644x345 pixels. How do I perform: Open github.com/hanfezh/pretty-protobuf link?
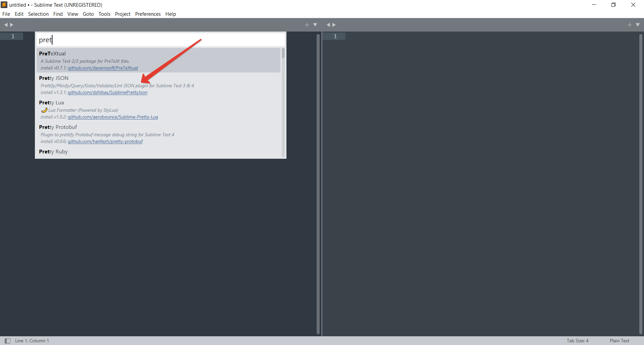pyautogui.click(x=105, y=141)
